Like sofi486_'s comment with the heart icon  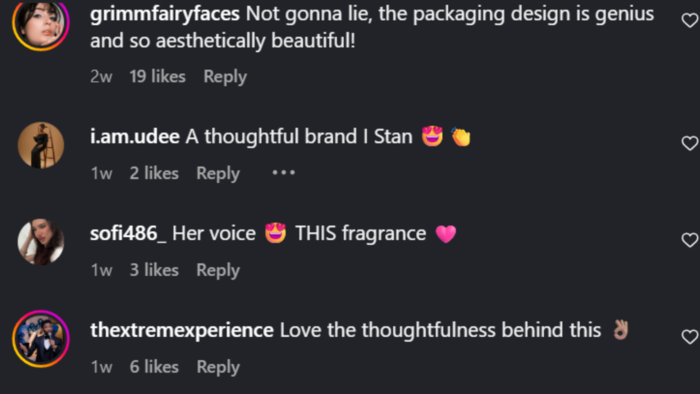[690, 240]
